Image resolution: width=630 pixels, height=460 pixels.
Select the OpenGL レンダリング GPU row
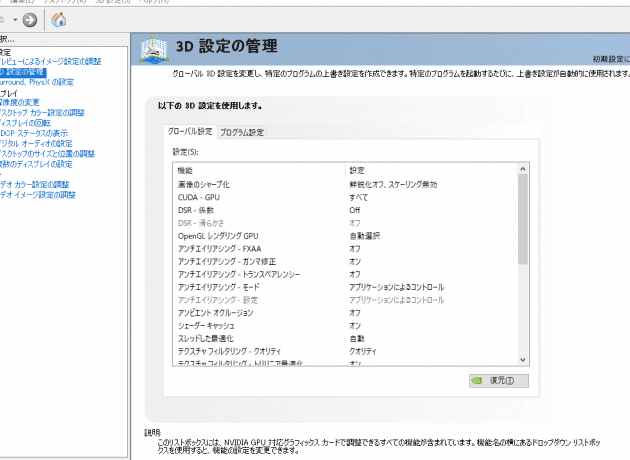[346, 236]
